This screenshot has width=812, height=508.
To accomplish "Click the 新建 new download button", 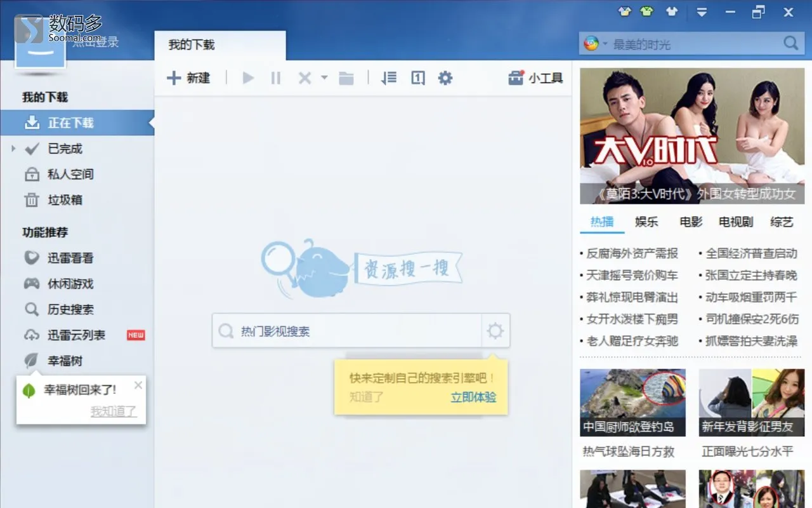I will (x=188, y=78).
